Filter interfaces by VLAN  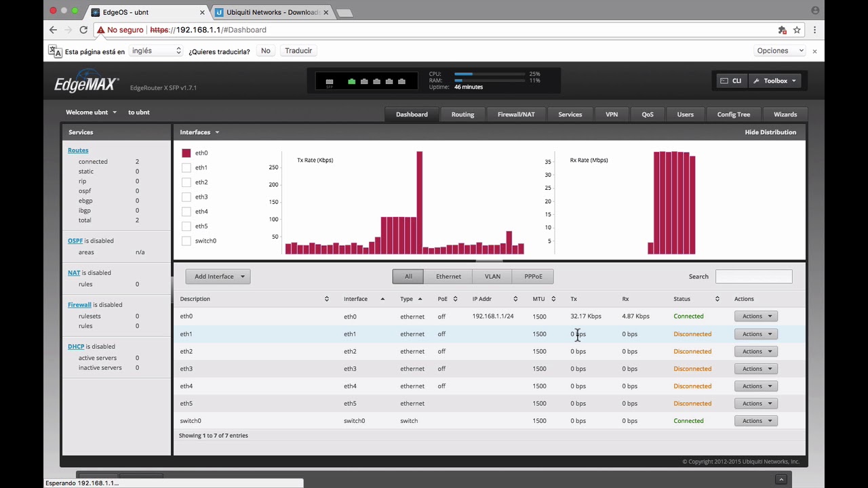(492, 277)
